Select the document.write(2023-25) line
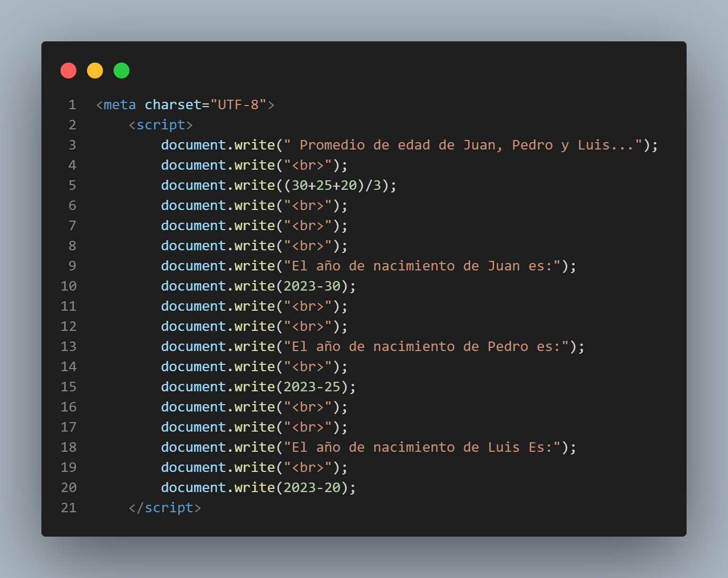728x578 pixels. tap(258, 387)
